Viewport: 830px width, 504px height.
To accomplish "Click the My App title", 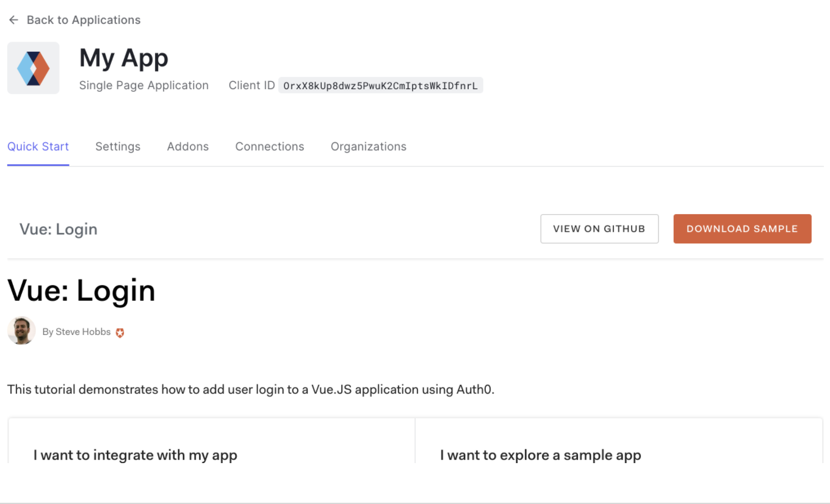I will click(x=124, y=59).
